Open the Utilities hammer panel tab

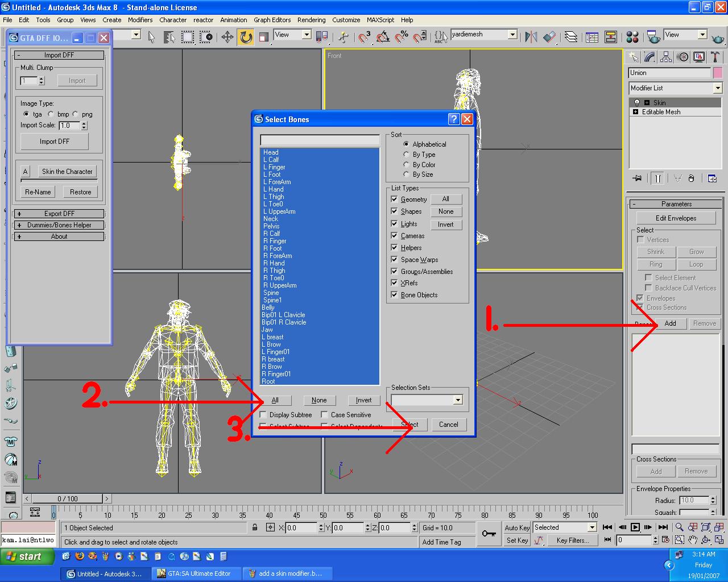pyautogui.click(x=715, y=57)
